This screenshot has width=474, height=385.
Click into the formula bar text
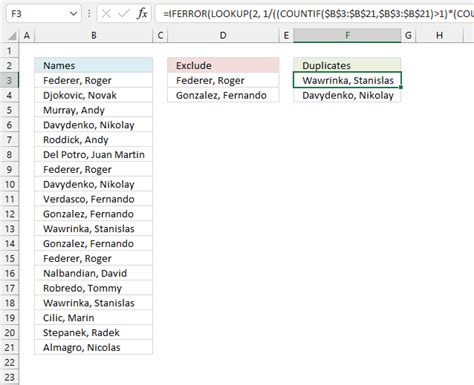(314, 14)
